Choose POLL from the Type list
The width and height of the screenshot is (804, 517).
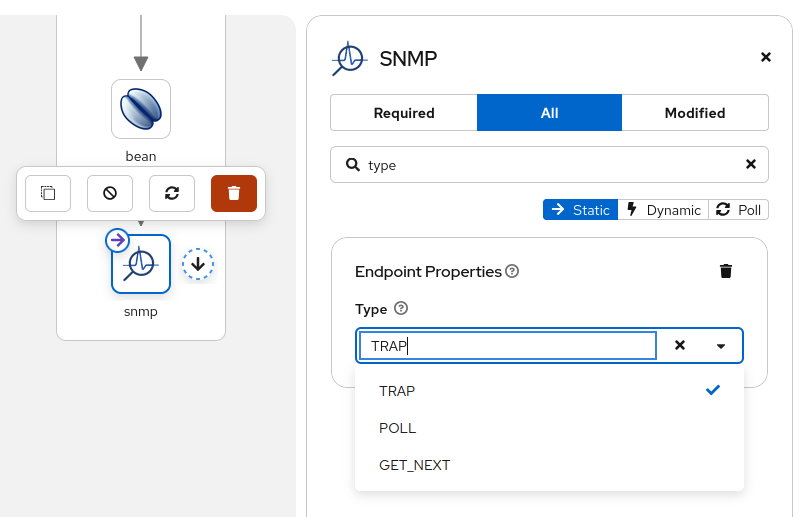[x=398, y=428]
